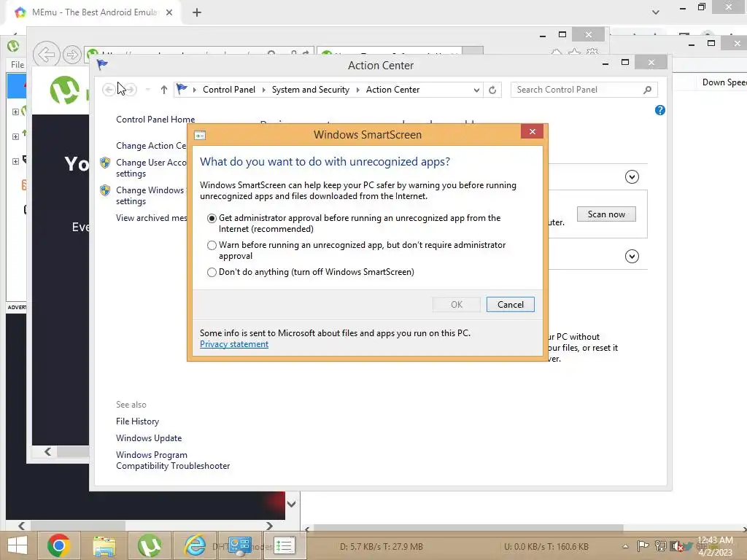
Task: Click the Scan now button
Action: coord(606,214)
